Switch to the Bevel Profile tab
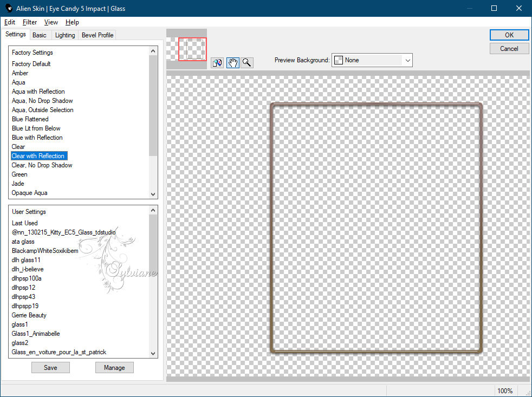This screenshot has width=532, height=397. click(x=98, y=35)
